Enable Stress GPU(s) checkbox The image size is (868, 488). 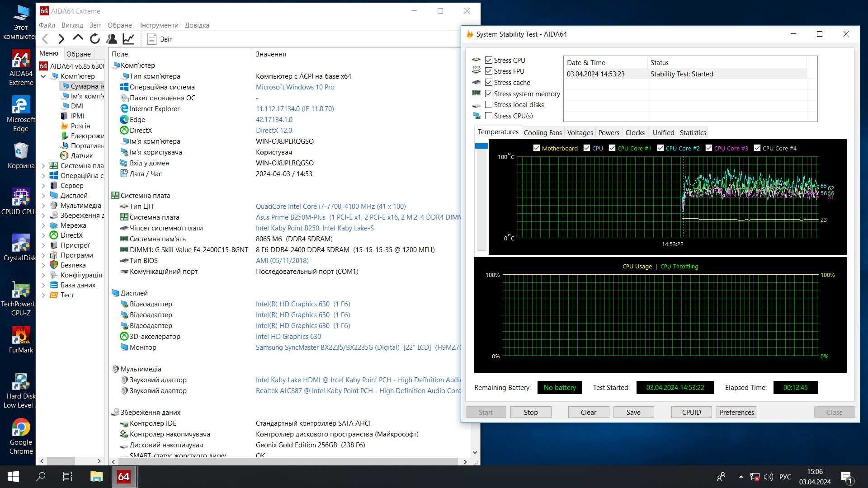489,116
